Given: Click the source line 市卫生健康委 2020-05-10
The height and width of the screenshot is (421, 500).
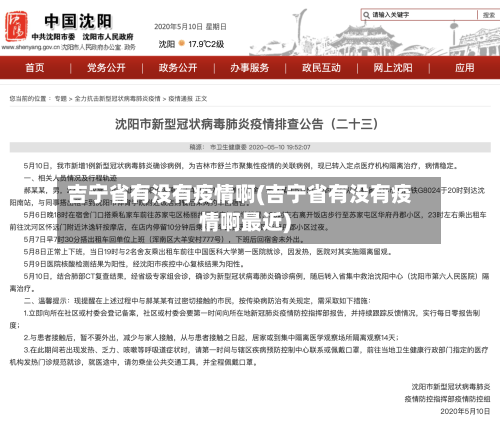Looking at the screenshot, I should [x=250, y=147].
